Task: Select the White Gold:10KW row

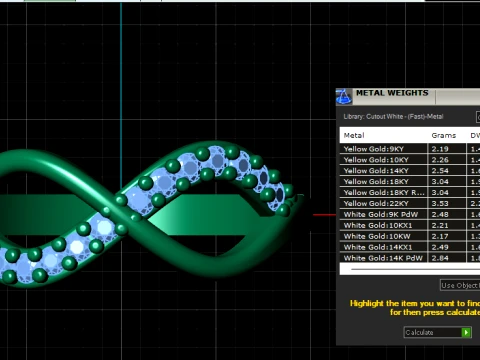Action: (x=410, y=236)
